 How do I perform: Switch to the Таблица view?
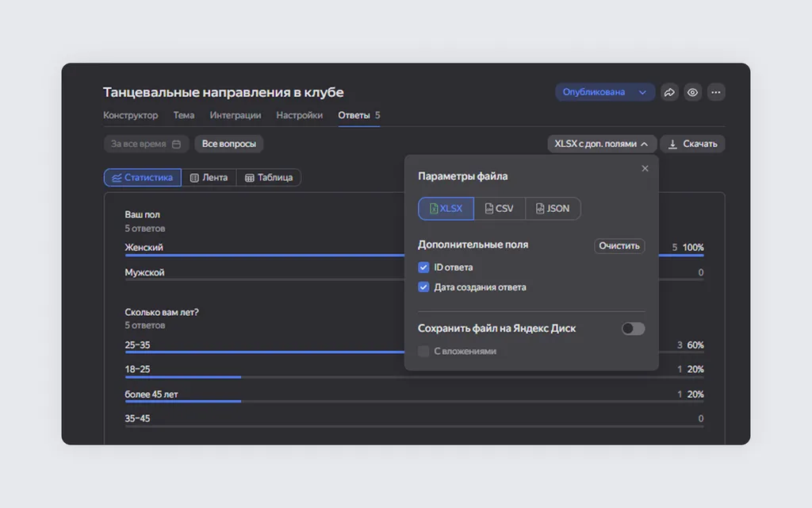coord(269,177)
